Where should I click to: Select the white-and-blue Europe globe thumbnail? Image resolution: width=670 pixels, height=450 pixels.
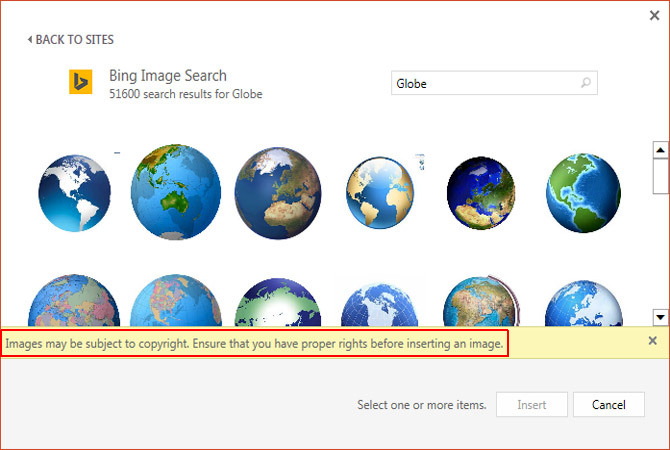point(584,303)
